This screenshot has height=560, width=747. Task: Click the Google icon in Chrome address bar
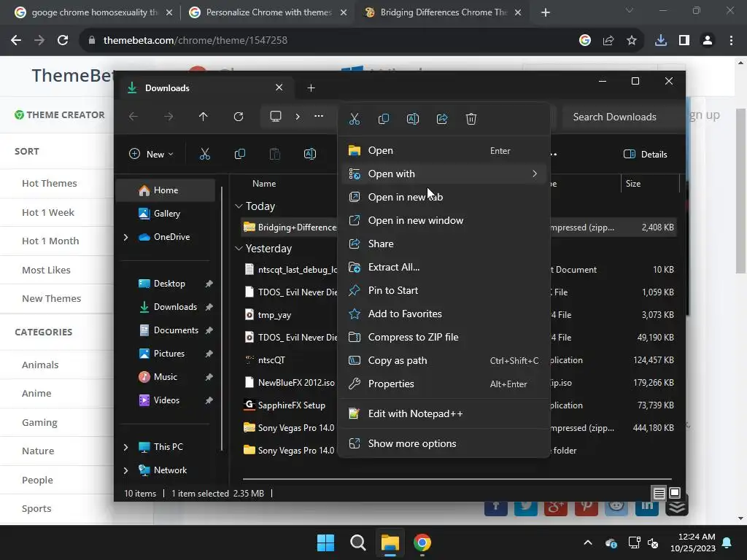pyautogui.click(x=585, y=41)
